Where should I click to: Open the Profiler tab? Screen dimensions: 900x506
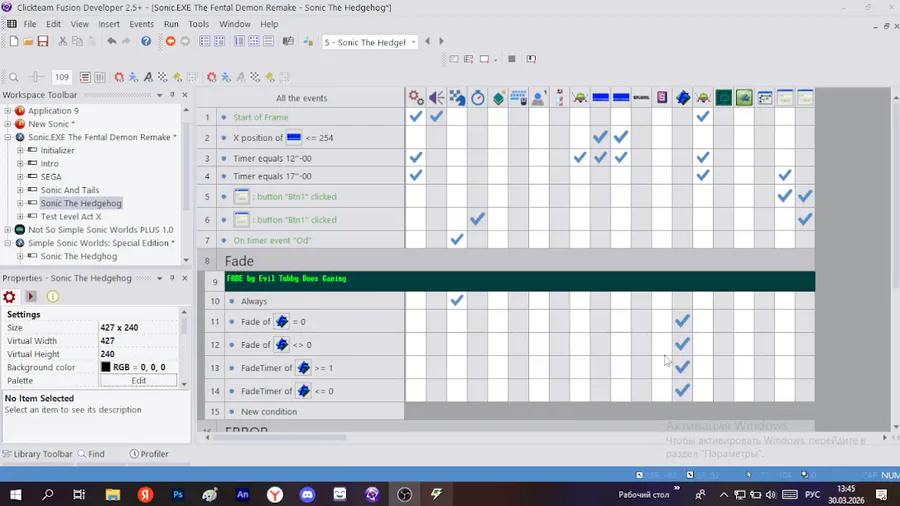(149, 454)
